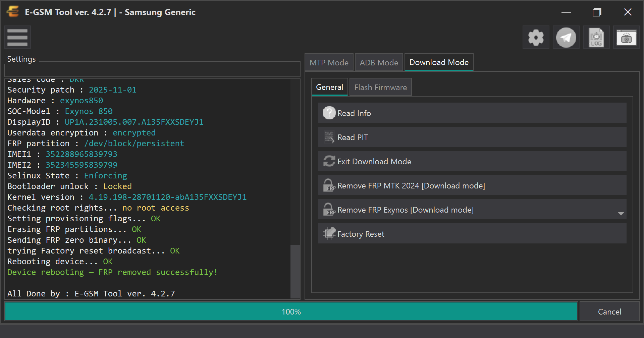The width and height of the screenshot is (644, 338).
Task: Expand Remove FRP Exynos dropdown arrow
Action: (621, 214)
